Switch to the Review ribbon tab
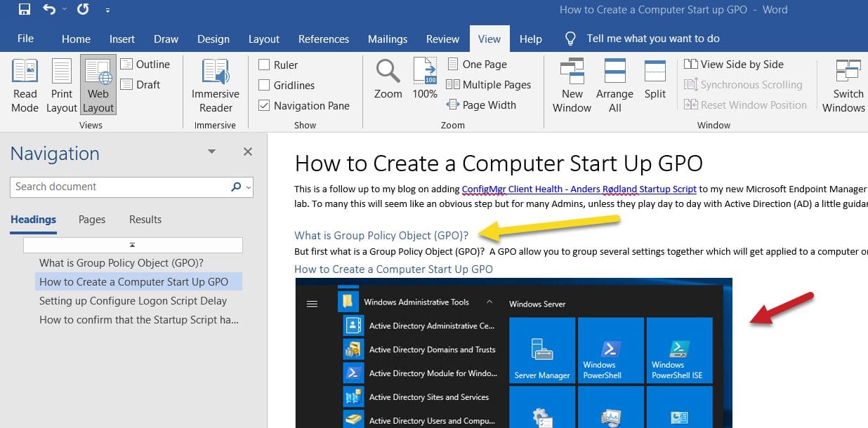868x428 pixels. (x=442, y=39)
